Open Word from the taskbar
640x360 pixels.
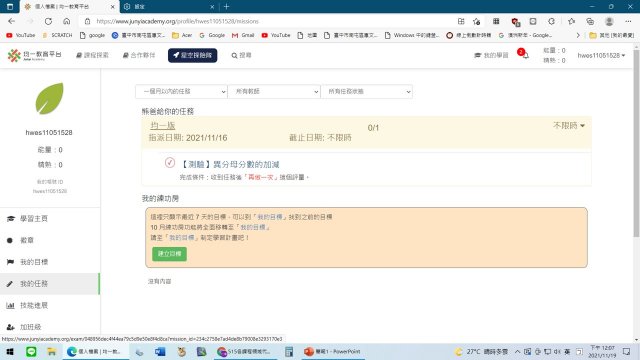point(160,351)
